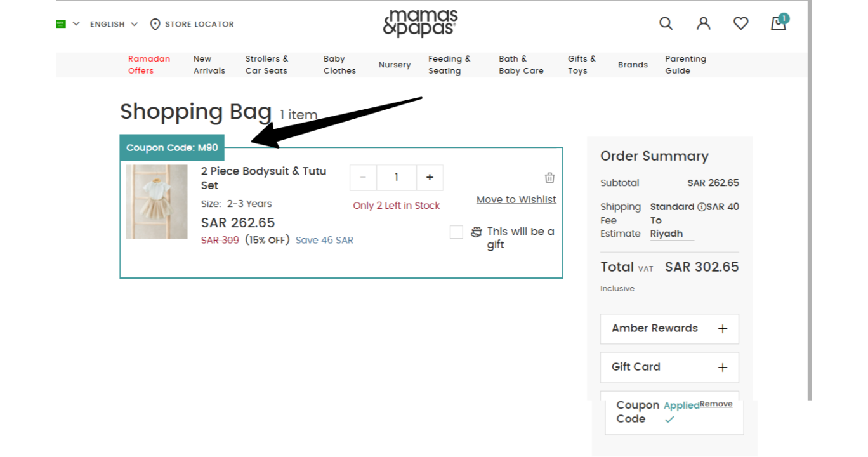Open the New Arrivals menu
Screen dimensions: 868x457
(x=209, y=65)
